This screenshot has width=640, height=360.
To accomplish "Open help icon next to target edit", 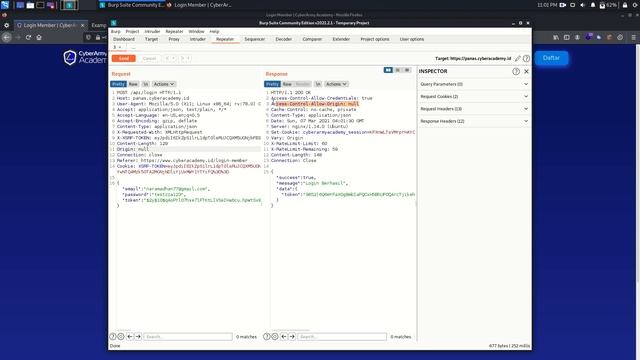I will pyautogui.click(x=527, y=58).
